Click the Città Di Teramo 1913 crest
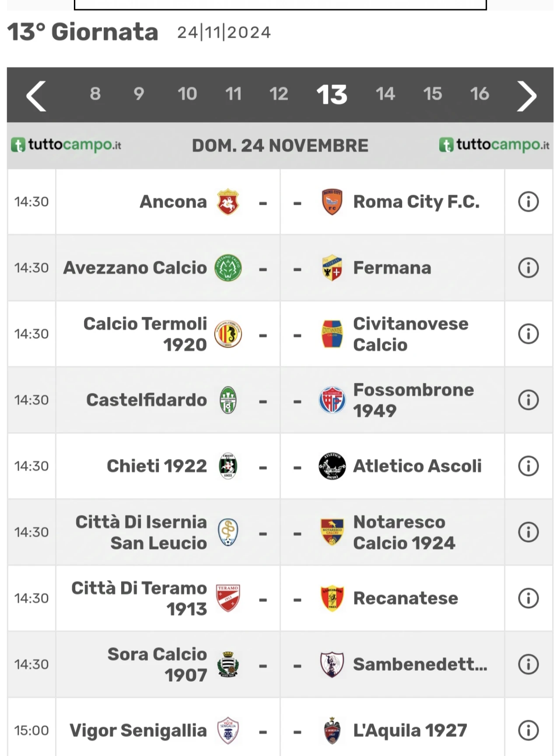The width and height of the screenshot is (560, 756). (228, 598)
